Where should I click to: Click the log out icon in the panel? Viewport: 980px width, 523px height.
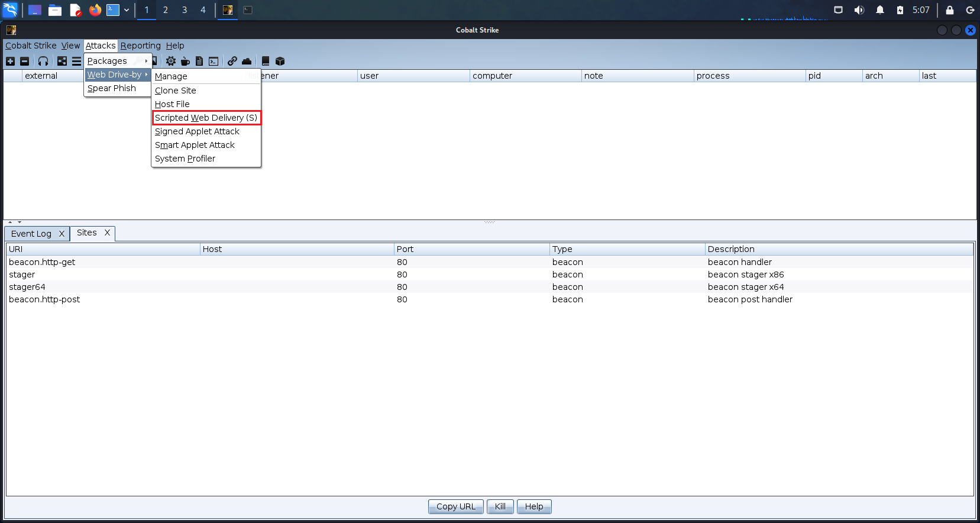point(970,10)
